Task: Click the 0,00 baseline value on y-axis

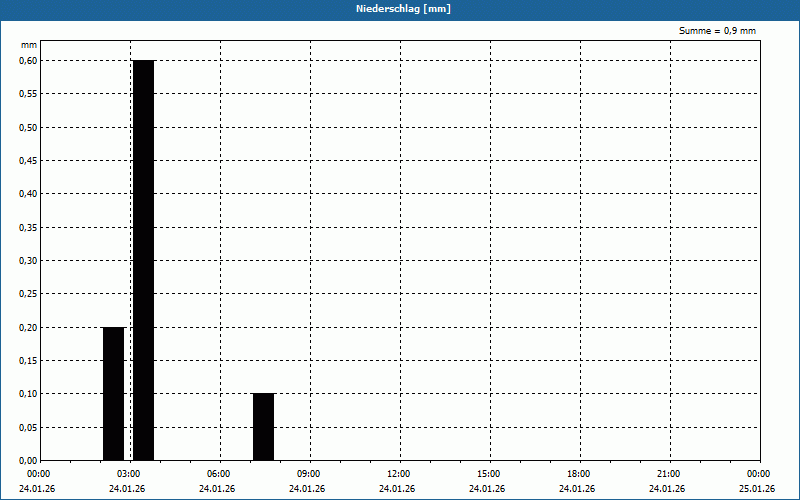Action: point(29,460)
